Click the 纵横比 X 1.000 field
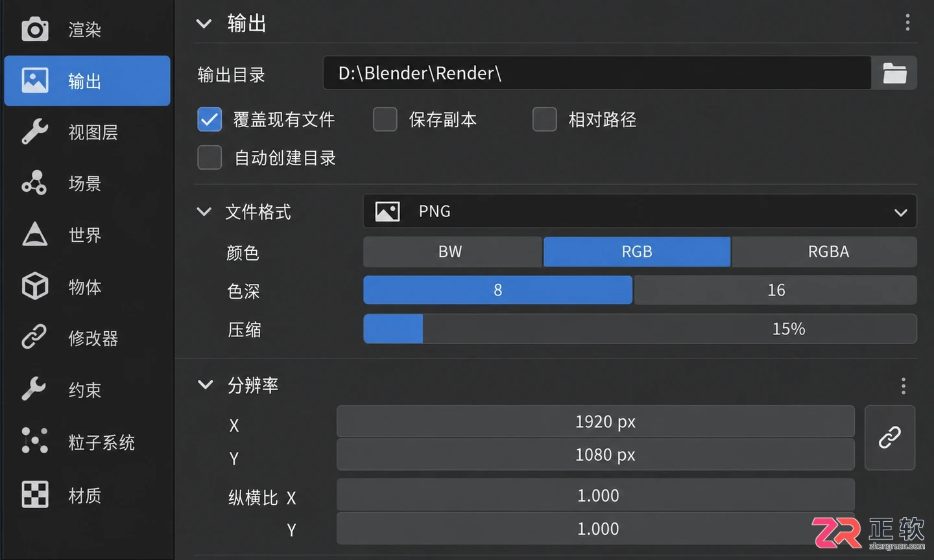 pos(595,495)
